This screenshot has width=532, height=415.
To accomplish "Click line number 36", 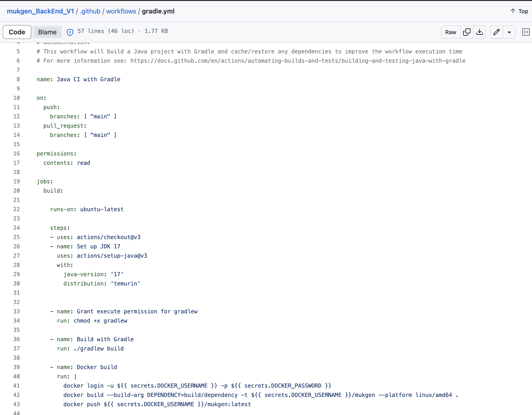I will click(16, 339).
